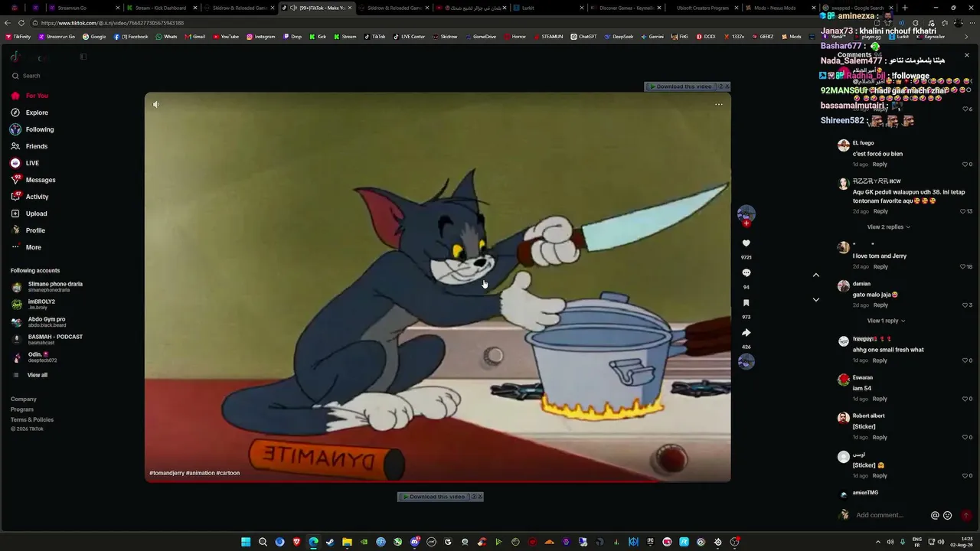Open comments with the speech bubble icon

tap(746, 273)
